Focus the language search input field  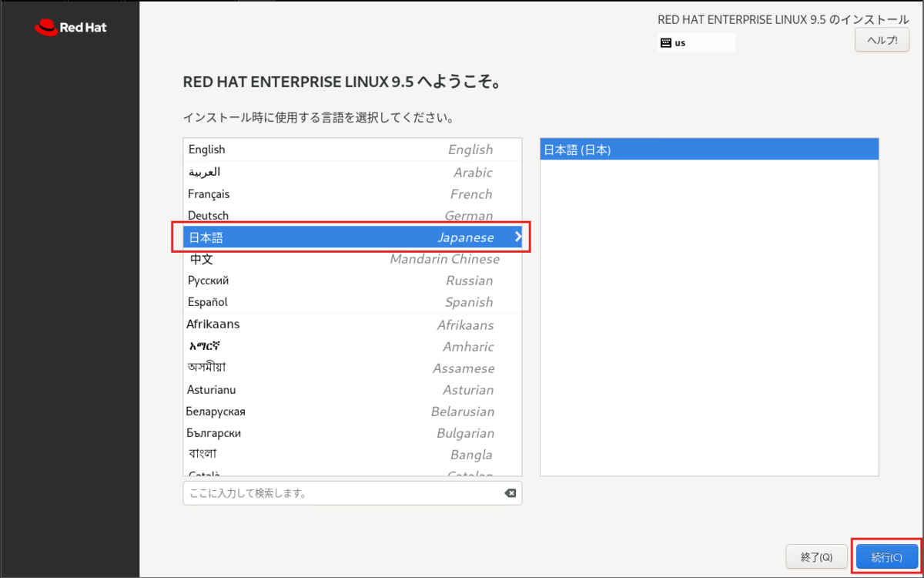click(352, 493)
